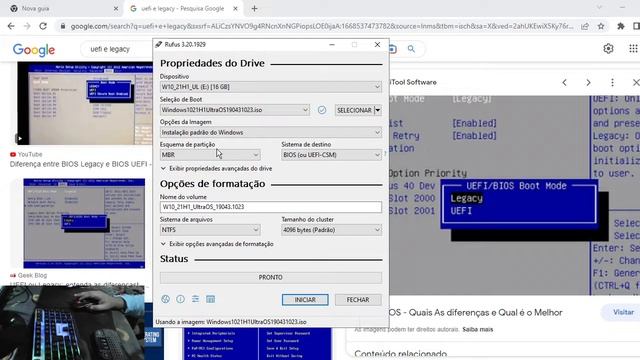Click the Google search magnifier icon
Screen dimensions: 640x360
411,49
